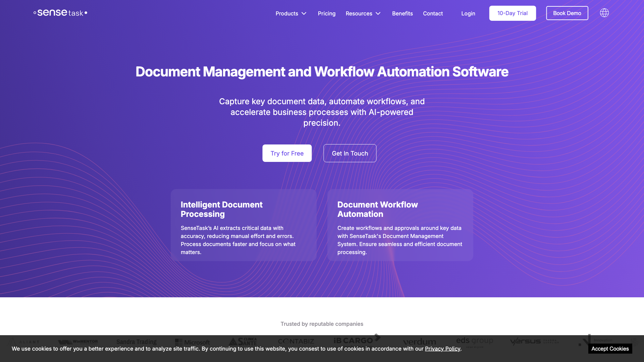Click the Book Demo button

click(567, 13)
